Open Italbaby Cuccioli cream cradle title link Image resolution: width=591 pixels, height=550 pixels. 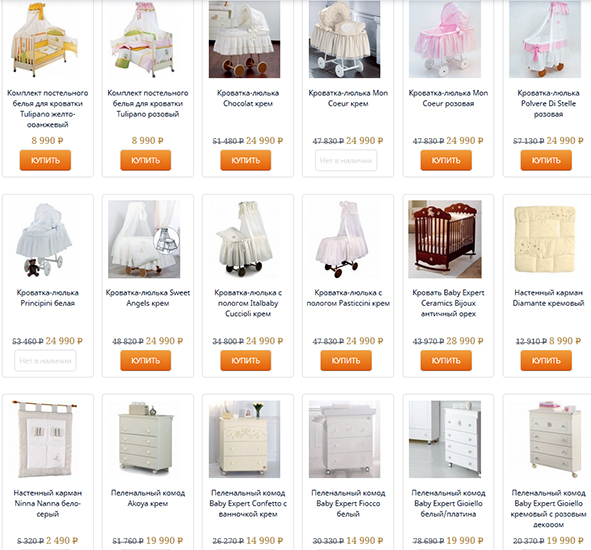click(x=248, y=303)
